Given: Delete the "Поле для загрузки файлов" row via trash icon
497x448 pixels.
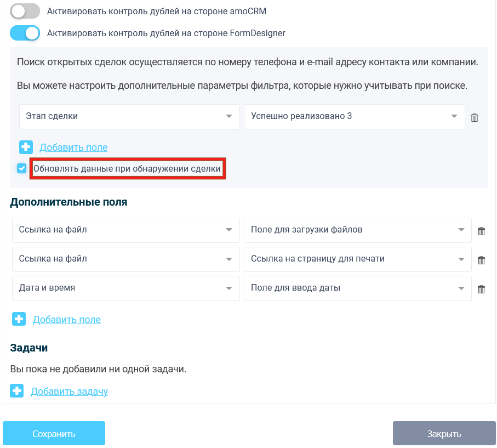Looking at the screenshot, I should pyautogui.click(x=481, y=230).
